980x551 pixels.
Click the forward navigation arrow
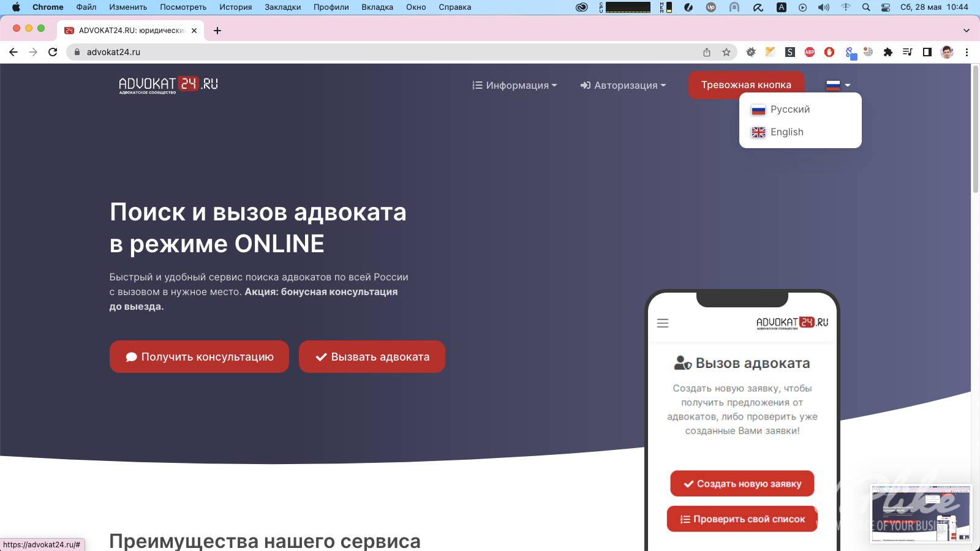33,52
